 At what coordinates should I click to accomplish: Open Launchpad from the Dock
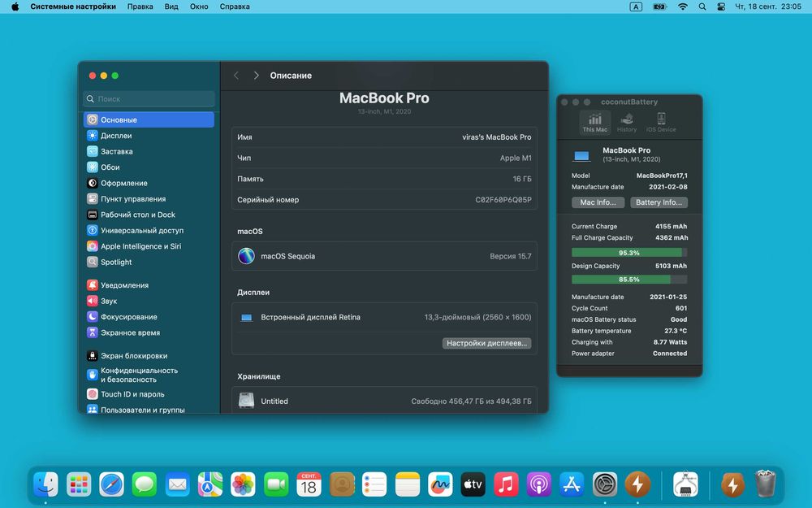pyautogui.click(x=79, y=485)
